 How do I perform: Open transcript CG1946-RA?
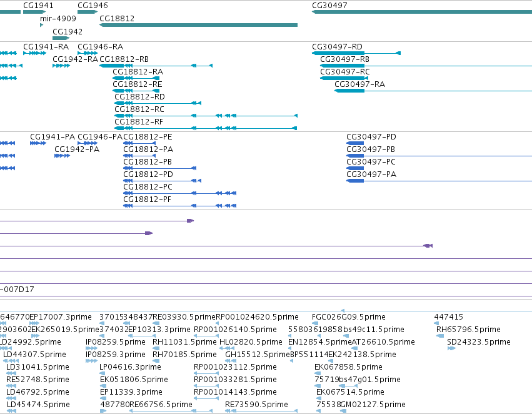101,46
